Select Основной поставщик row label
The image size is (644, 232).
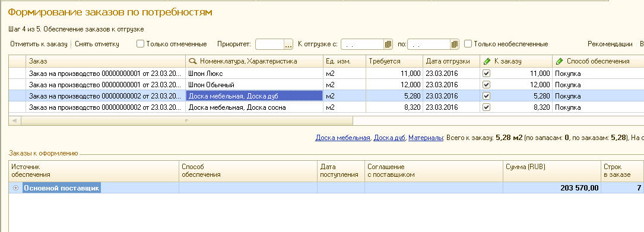62,188
